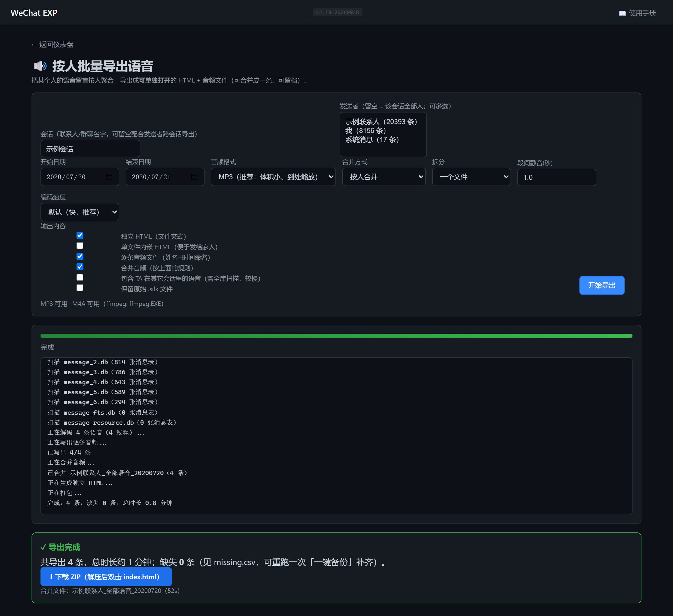Open the calendar picker for 开始日期
This screenshot has width=673, height=616.
click(x=109, y=177)
